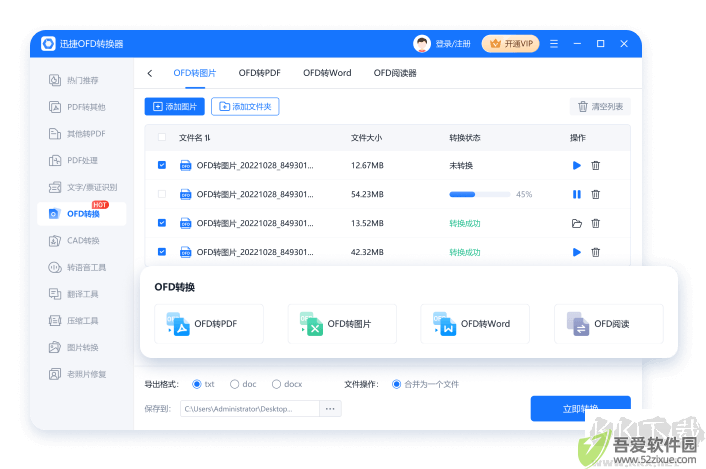The width and height of the screenshot is (706, 469).
Task: Open the PDF转其他 sidebar section
Action: 77,107
